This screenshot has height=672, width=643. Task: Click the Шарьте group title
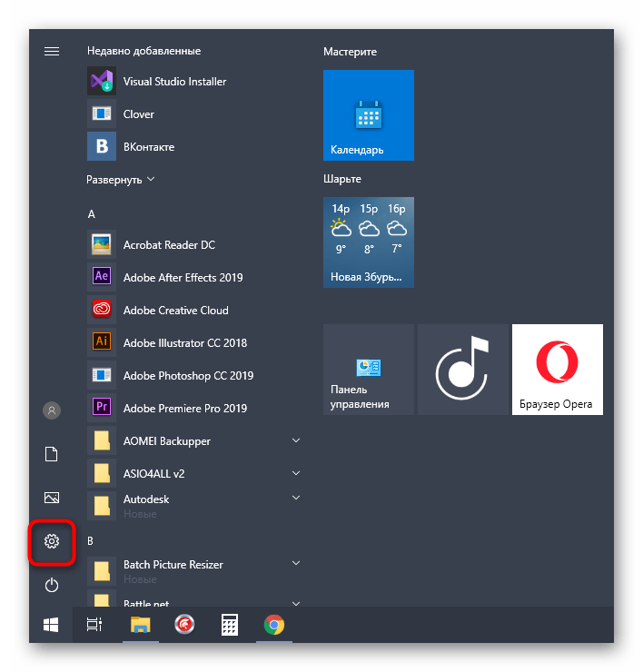(x=342, y=179)
